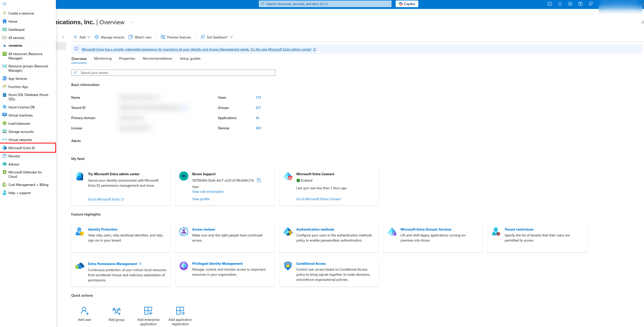
Task: Click the Add group quick action icon
Action: pyautogui.click(x=116, y=311)
